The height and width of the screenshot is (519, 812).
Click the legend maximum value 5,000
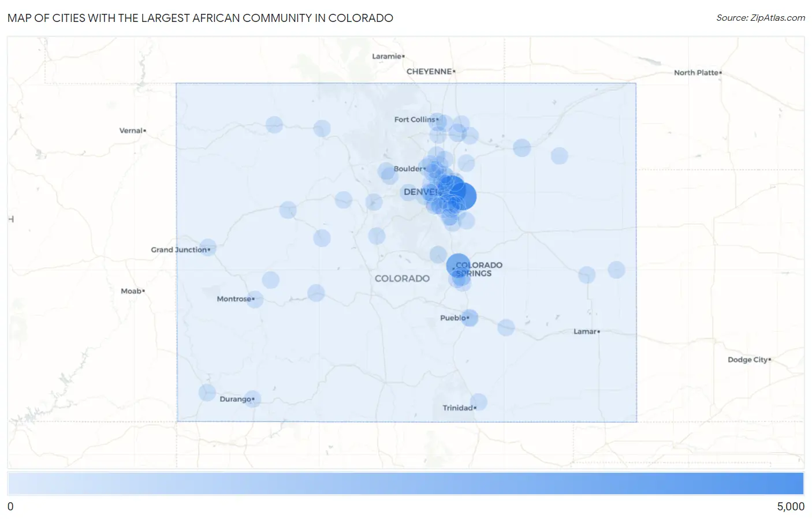(x=790, y=506)
